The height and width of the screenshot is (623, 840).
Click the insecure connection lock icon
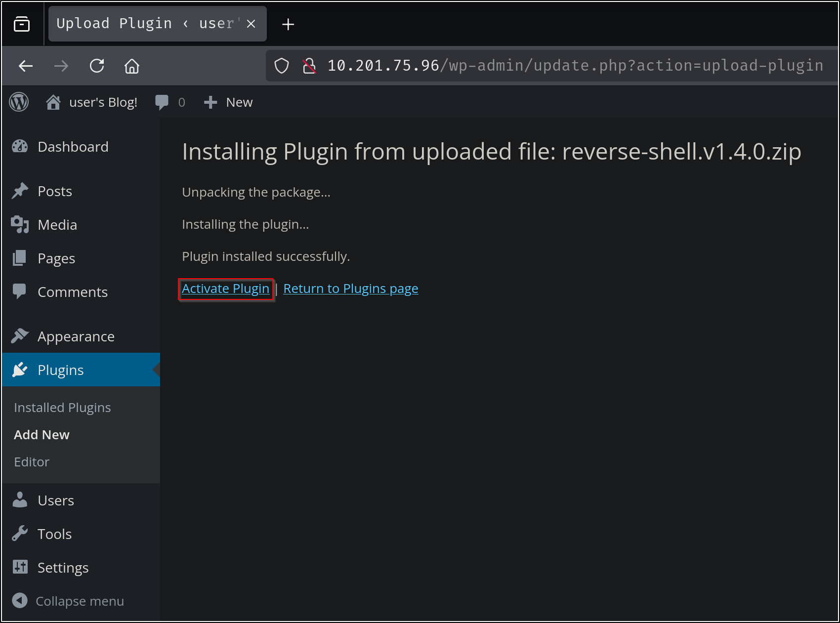[x=309, y=66]
